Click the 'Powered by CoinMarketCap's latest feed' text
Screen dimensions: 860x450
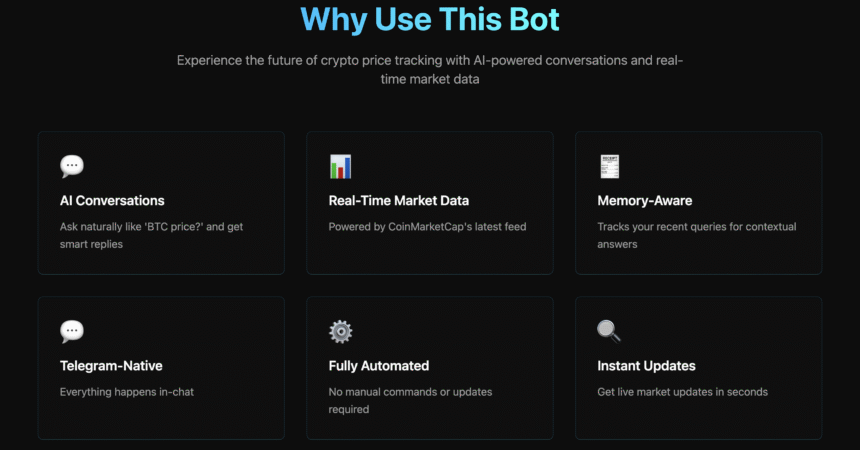(x=427, y=227)
